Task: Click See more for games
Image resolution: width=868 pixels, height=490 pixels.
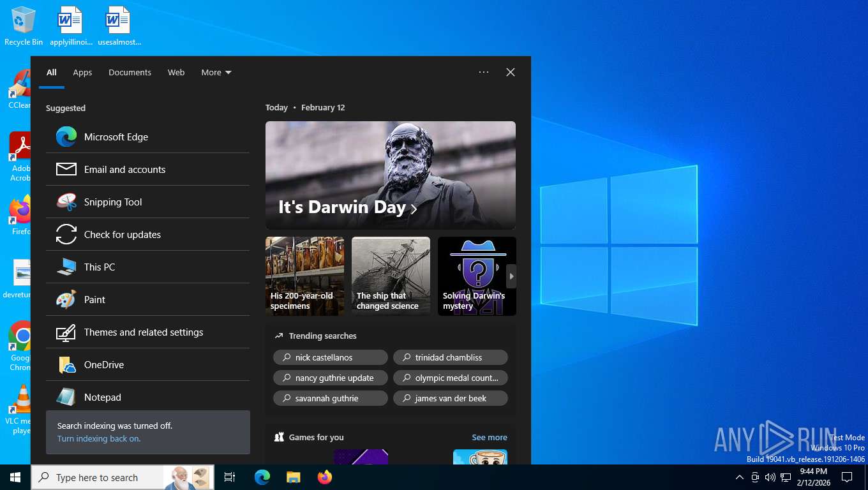Action: [x=490, y=437]
